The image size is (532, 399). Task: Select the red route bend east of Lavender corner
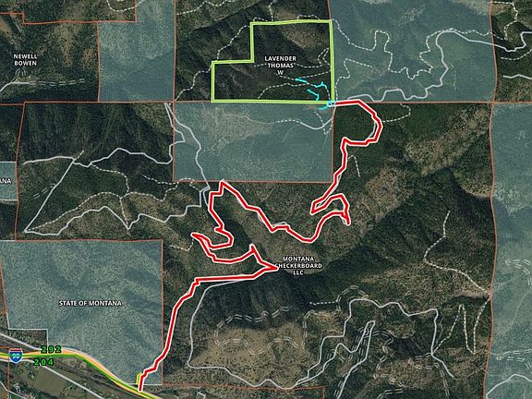pos(369,124)
